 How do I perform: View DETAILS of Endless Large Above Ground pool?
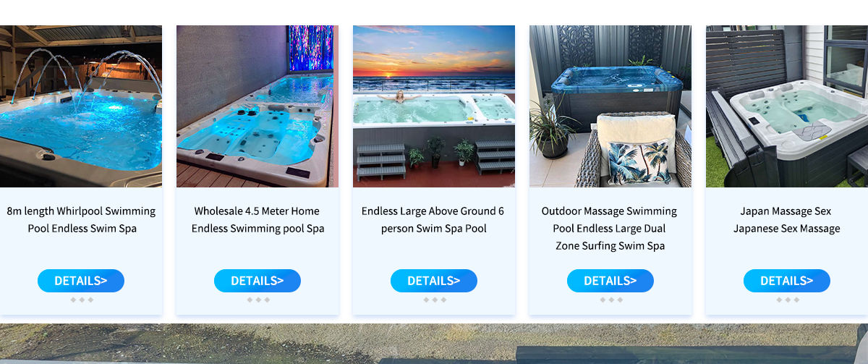(434, 281)
